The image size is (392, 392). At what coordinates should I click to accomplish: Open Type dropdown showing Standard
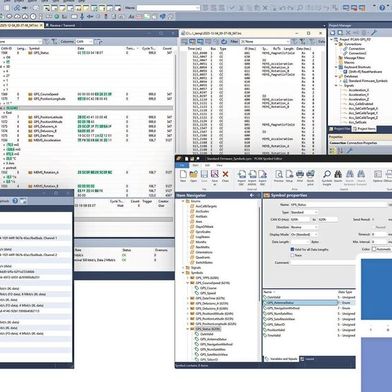pyautogui.click(x=304, y=212)
